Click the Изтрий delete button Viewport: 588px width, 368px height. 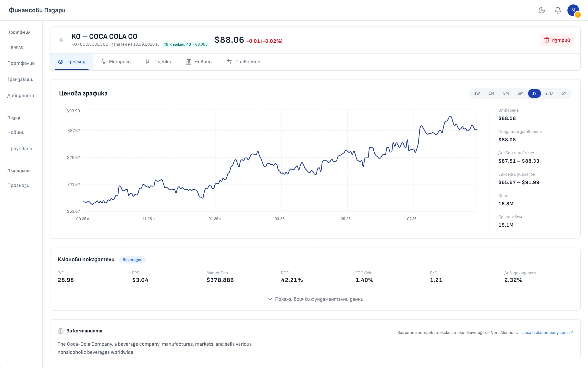point(557,40)
